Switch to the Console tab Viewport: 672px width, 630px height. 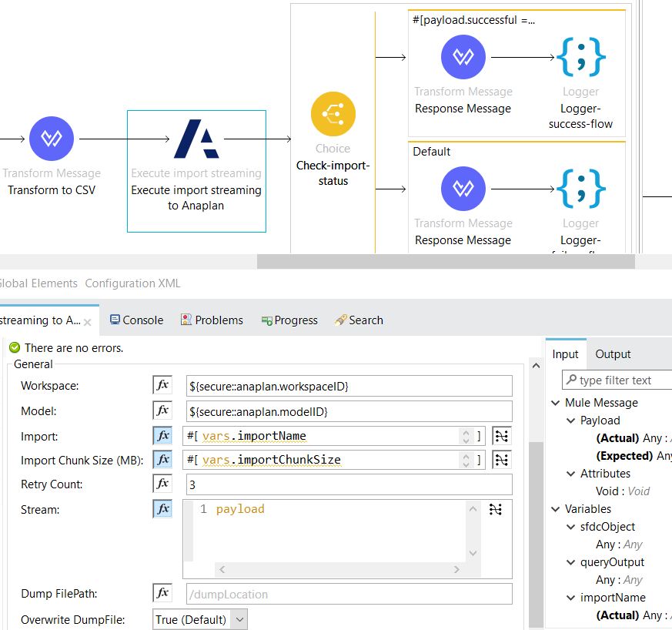(137, 320)
